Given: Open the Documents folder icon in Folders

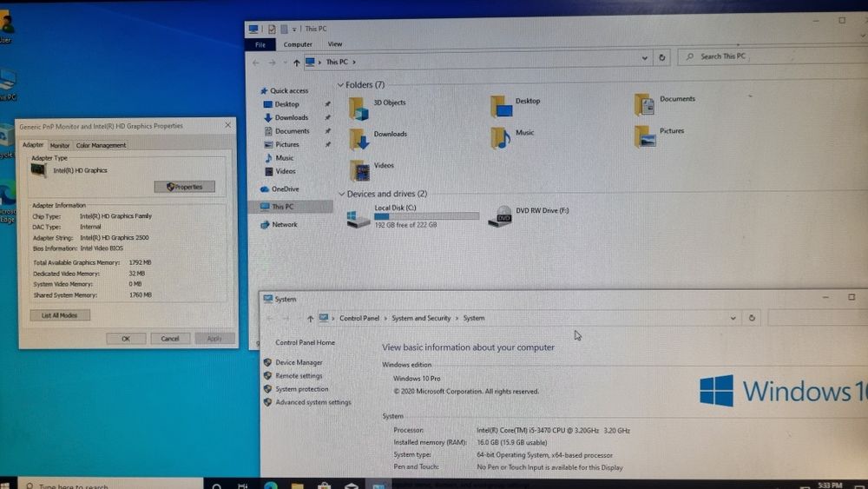Looking at the screenshot, I should [645, 104].
